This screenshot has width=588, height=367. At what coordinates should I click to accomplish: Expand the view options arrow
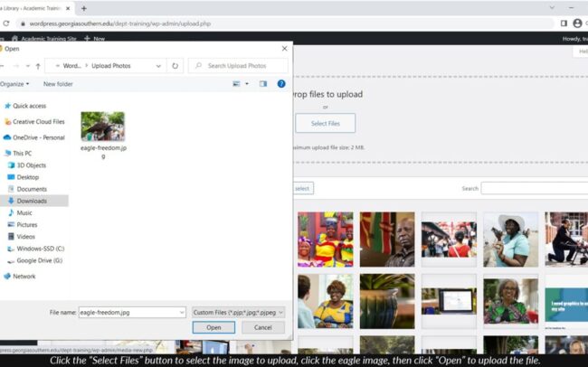[247, 84]
